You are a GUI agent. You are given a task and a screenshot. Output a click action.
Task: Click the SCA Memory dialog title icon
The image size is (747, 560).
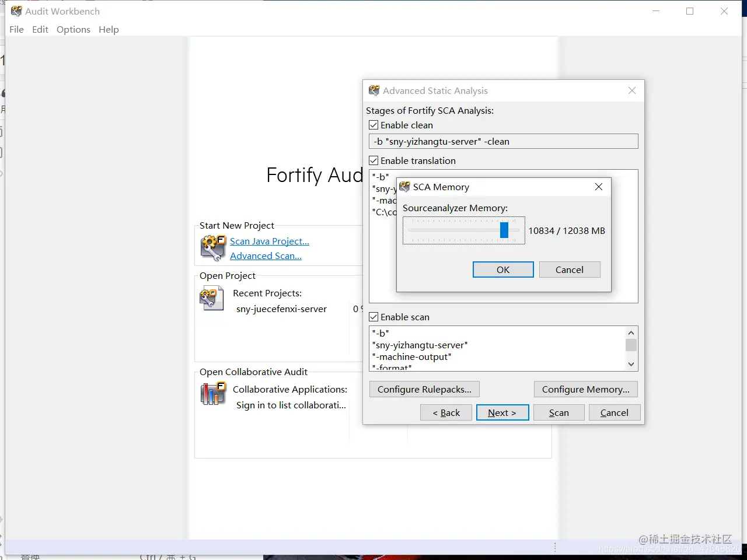click(404, 187)
